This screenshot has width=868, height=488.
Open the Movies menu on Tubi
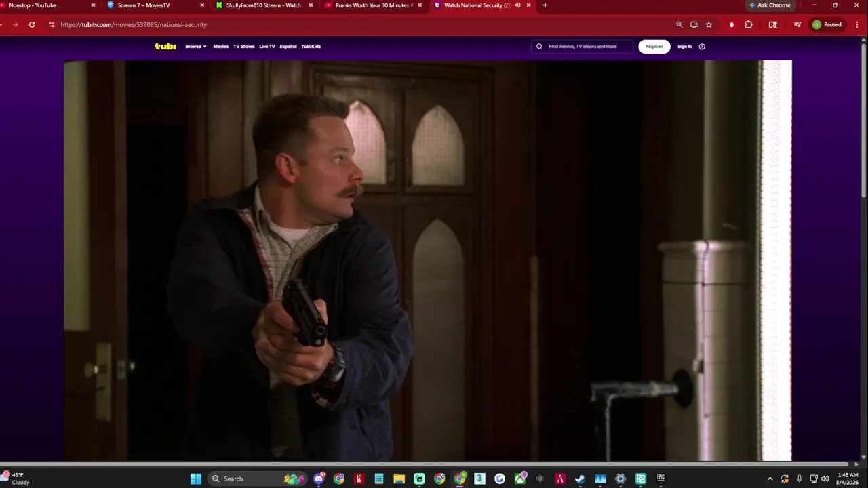pyautogui.click(x=221, y=47)
